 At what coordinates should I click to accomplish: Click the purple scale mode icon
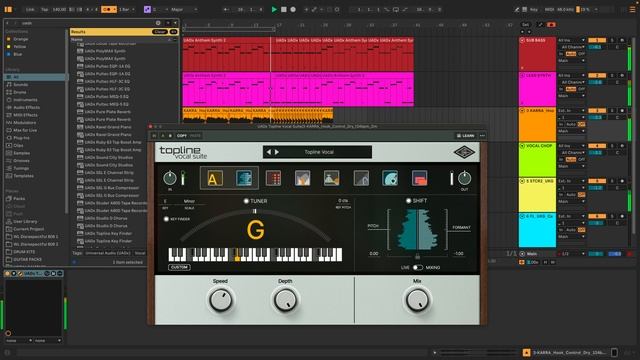click(x=147, y=9)
